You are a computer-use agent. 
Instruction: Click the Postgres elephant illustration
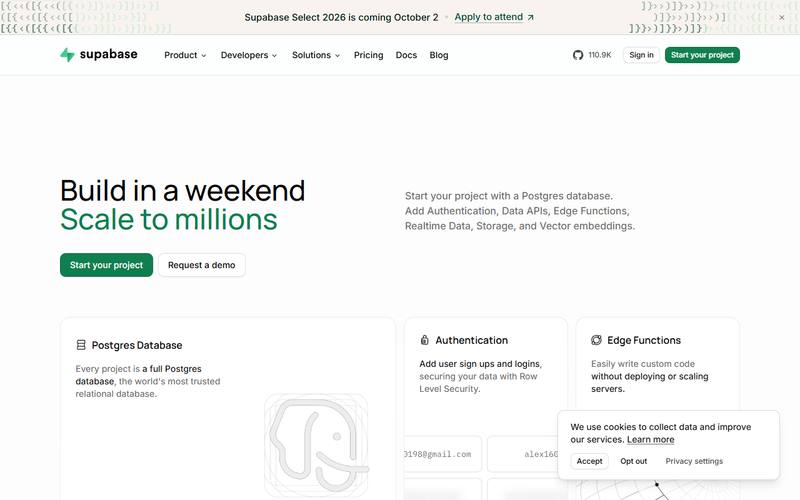coord(316,445)
